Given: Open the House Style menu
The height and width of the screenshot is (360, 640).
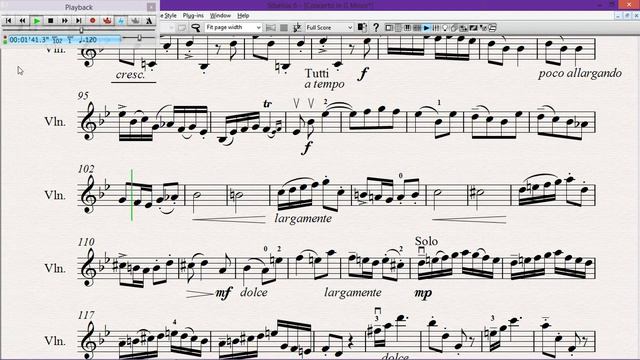Looking at the screenshot, I should point(169,16).
